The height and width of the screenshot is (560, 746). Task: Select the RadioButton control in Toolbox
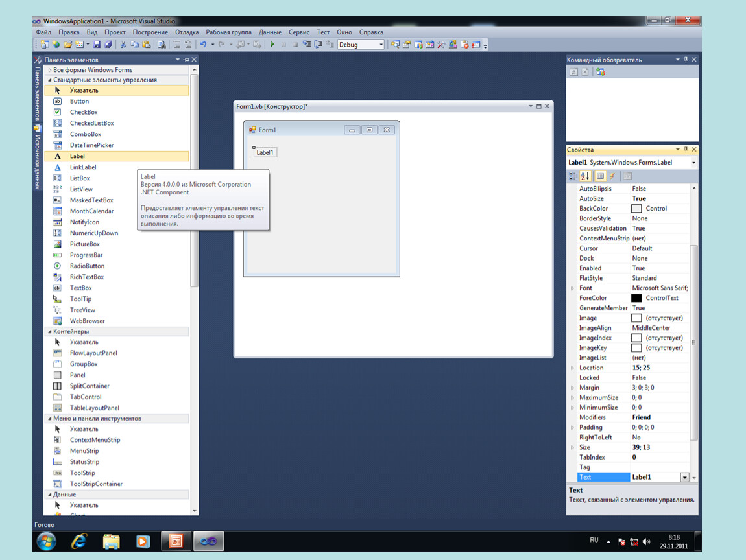[117, 266]
